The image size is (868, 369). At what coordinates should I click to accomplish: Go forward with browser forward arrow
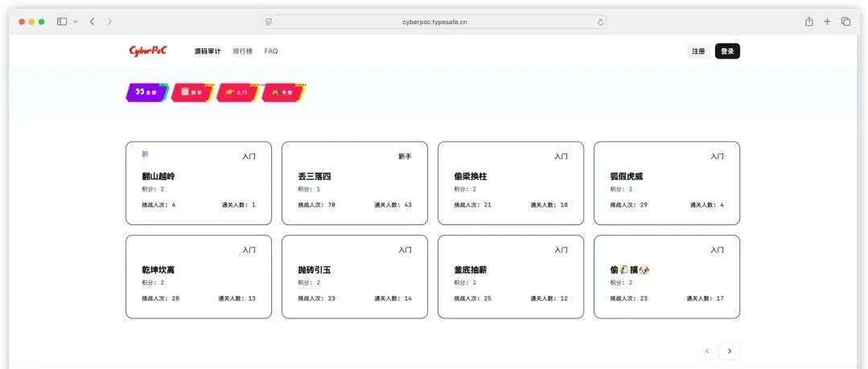109,22
